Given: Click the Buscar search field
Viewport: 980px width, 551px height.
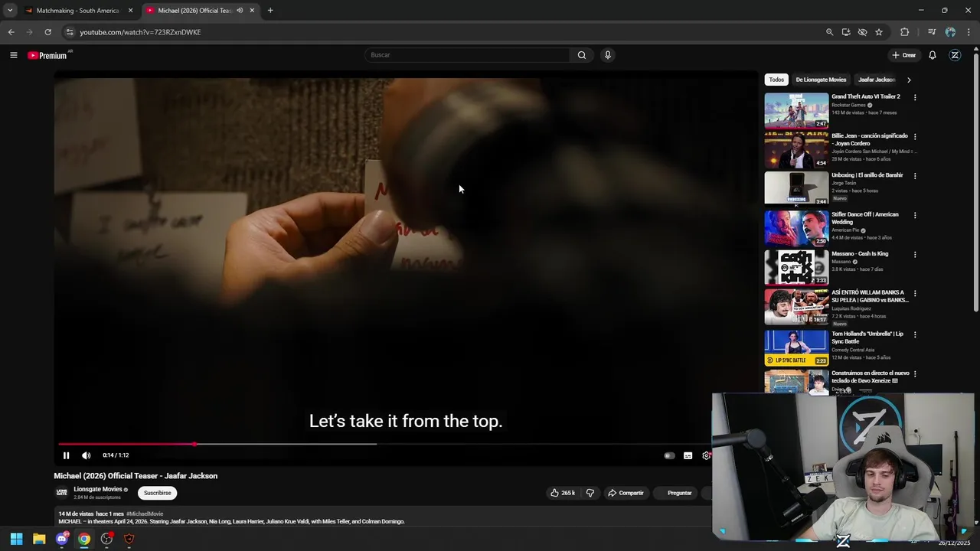Looking at the screenshot, I should pos(467,55).
